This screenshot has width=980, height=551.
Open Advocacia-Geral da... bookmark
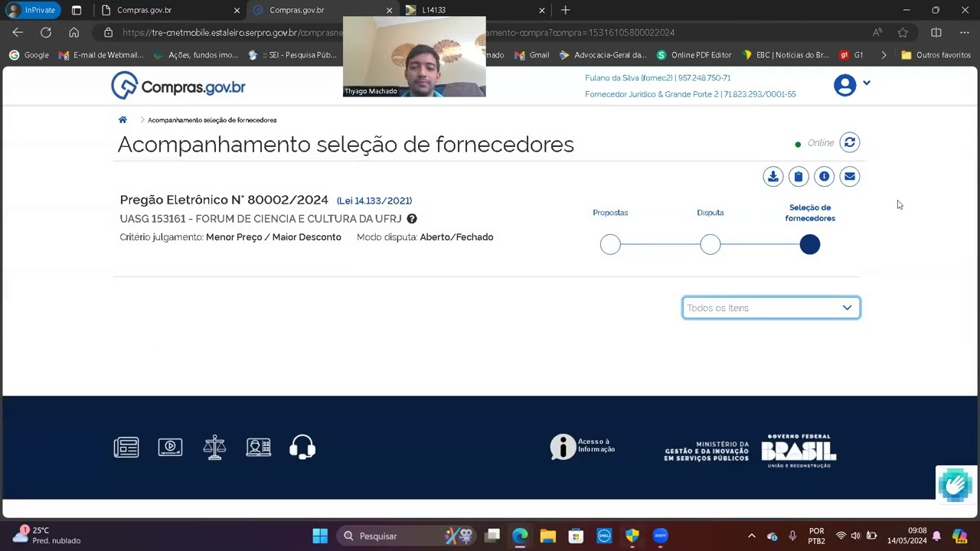[x=603, y=55]
